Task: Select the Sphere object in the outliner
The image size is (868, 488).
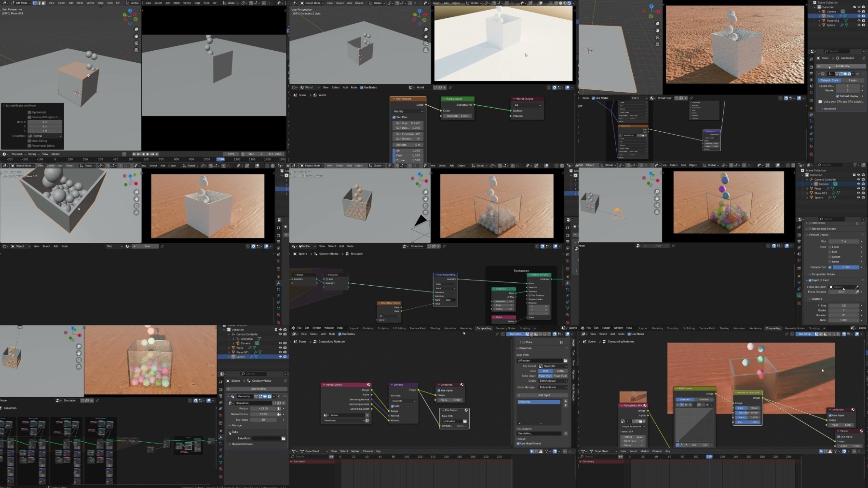Action: [241, 357]
